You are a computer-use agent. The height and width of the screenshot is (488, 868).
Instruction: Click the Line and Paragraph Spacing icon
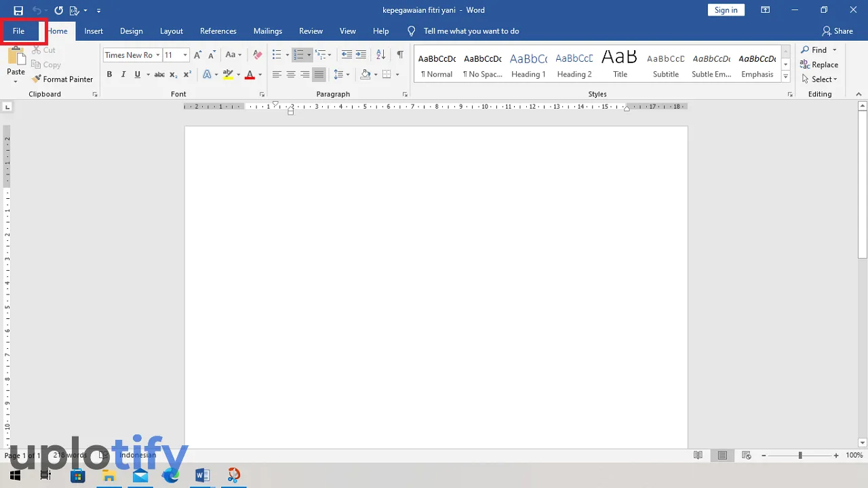point(339,75)
